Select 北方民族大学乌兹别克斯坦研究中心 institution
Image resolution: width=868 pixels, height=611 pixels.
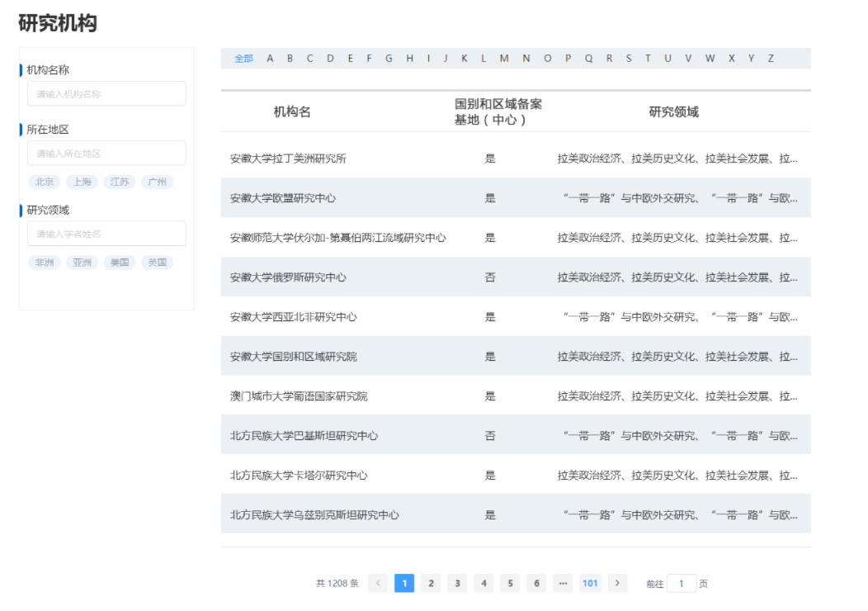click(x=516, y=514)
